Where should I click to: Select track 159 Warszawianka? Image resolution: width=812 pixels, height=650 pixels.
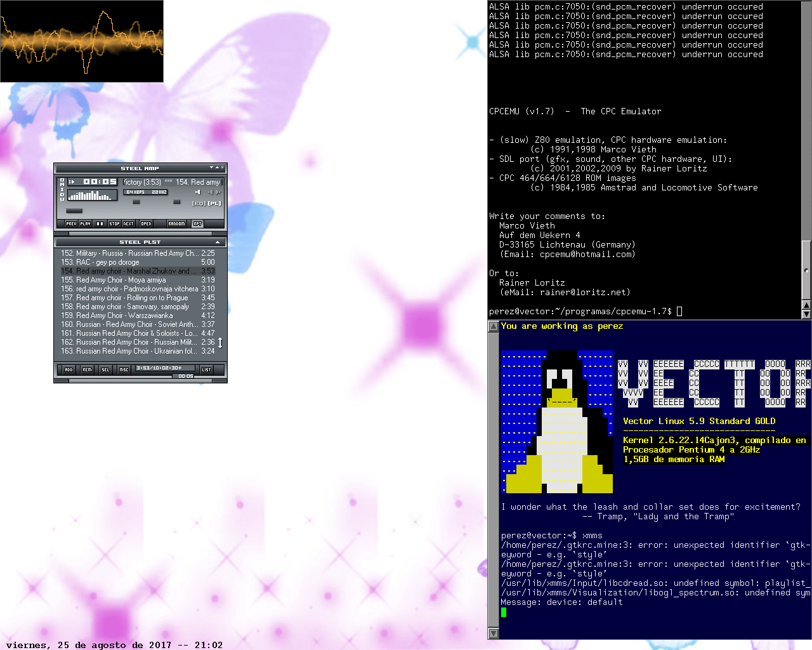(x=138, y=315)
